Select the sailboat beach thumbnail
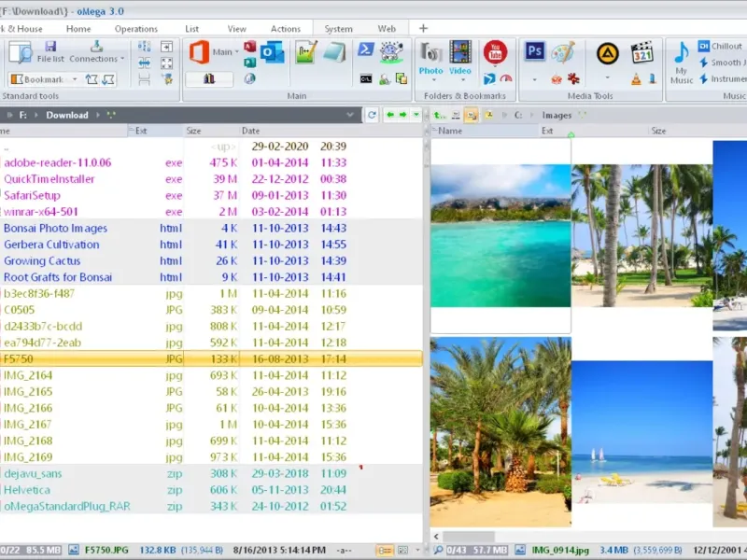 pyautogui.click(x=641, y=432)
